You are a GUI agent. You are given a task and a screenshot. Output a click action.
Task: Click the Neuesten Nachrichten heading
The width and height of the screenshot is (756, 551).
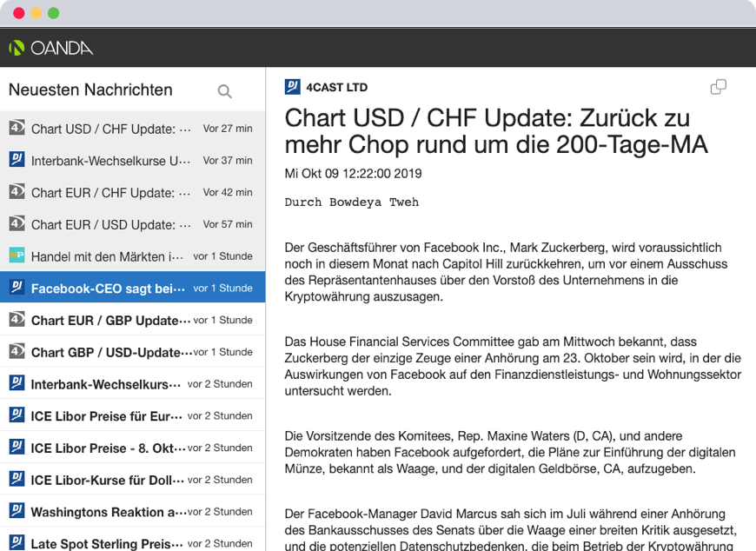pos(90,90)
